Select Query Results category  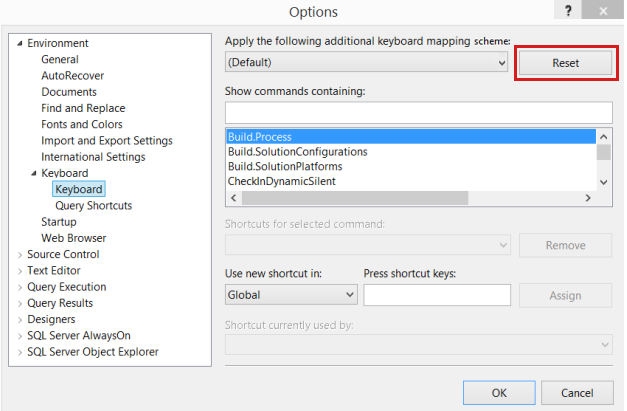pos(60,303)
